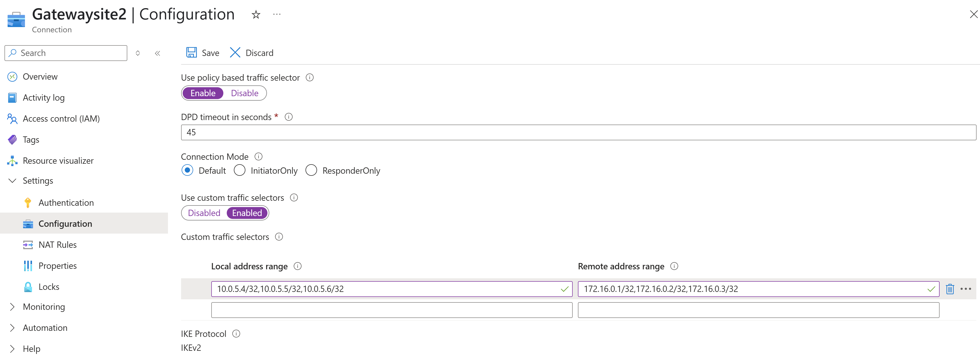Open Access control (IAM)
Viewport: 980px width, 355px height.
(61, 119)
